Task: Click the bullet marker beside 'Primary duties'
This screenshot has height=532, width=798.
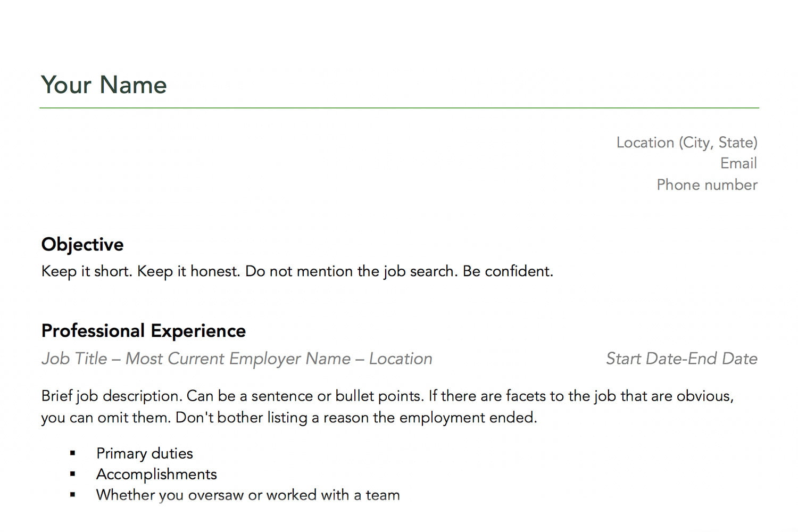Action: pyautogui.click(x=73, y=453)
